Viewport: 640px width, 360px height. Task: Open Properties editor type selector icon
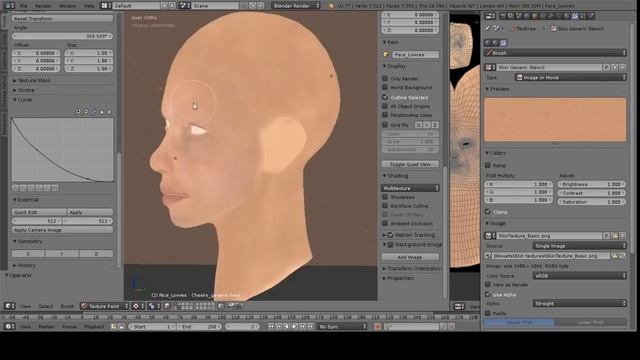(x=490, y=16)
